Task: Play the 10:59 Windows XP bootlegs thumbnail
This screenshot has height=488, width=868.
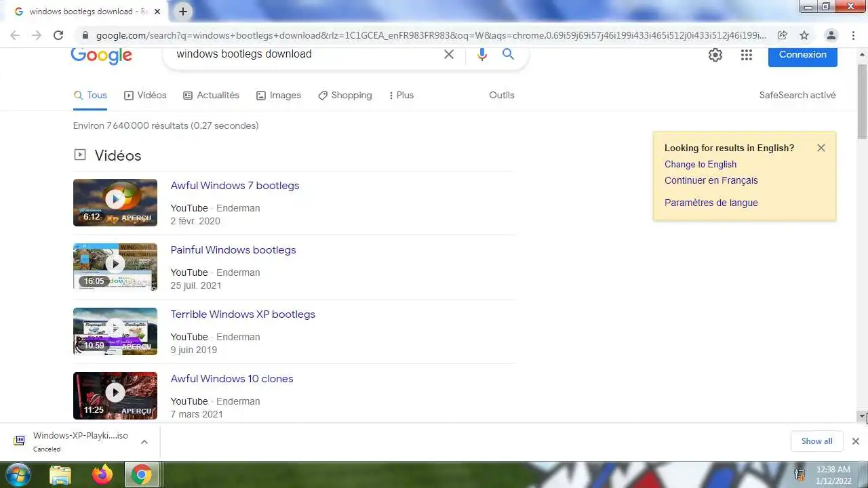Action: [x=115, y=331]
